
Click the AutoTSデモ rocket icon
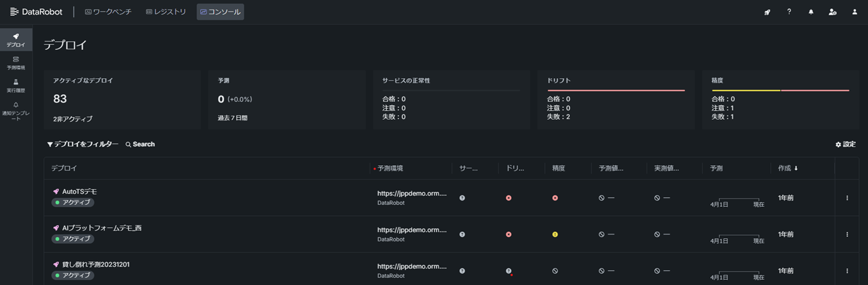pyautogui.click(x=56, y=191)
